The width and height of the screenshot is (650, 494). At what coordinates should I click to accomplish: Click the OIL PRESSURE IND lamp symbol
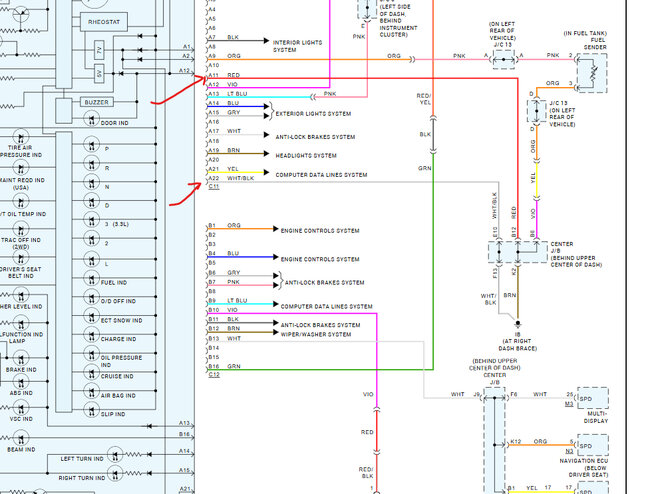tap(91, 354)
